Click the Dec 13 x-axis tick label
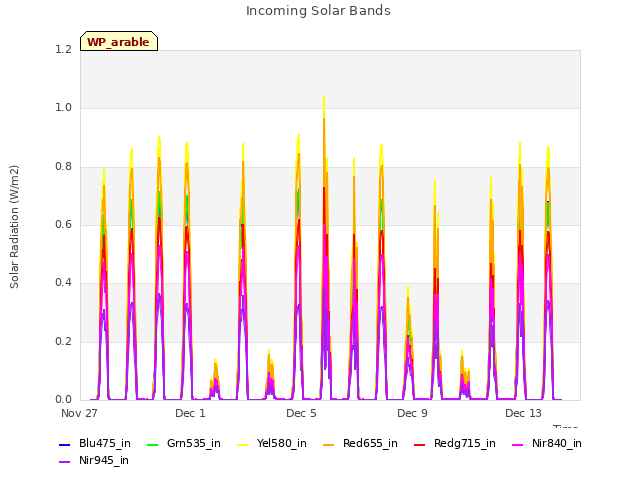The width and height of the screenshot is (640, 480). pos(523,413)
